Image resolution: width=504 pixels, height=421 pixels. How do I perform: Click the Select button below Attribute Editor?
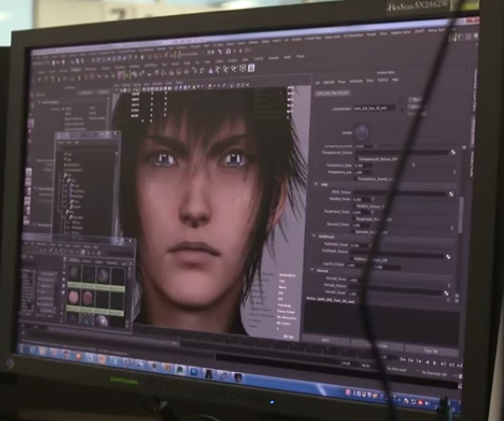pos(325,340)
